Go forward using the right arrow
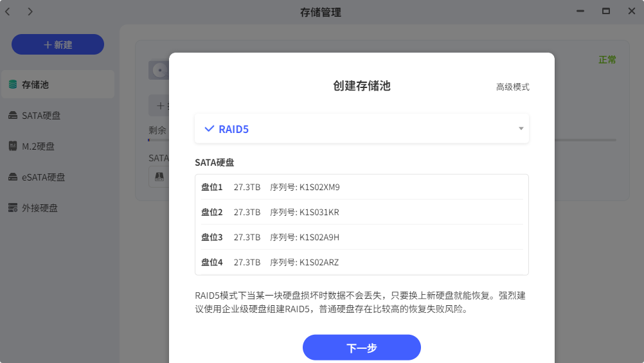This screenshot has height=363, width=644. [x=30, y=12]
